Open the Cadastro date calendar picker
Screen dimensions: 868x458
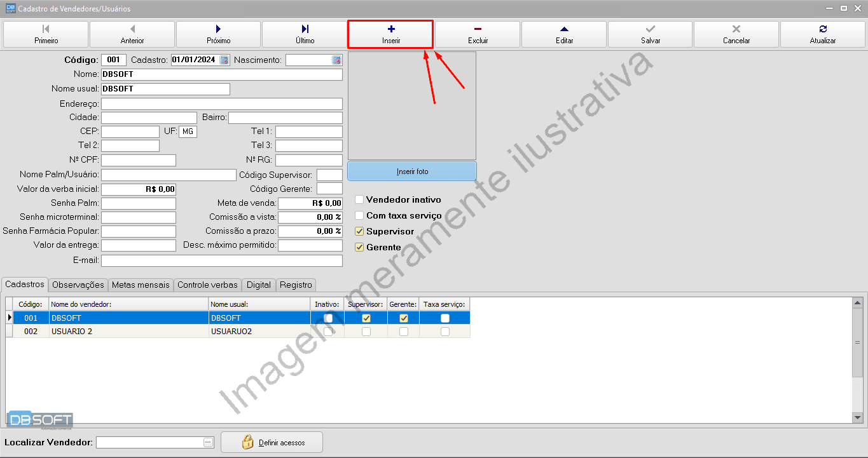(224, 60)
